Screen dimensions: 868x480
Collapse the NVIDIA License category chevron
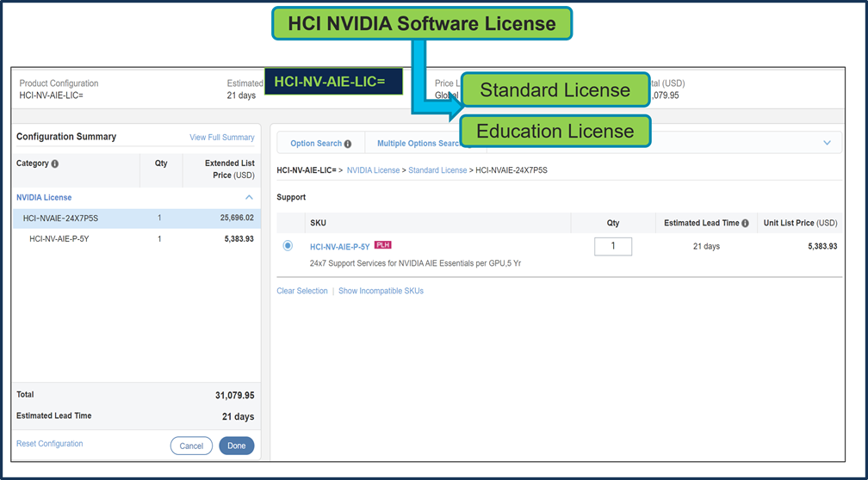point(250,198)
